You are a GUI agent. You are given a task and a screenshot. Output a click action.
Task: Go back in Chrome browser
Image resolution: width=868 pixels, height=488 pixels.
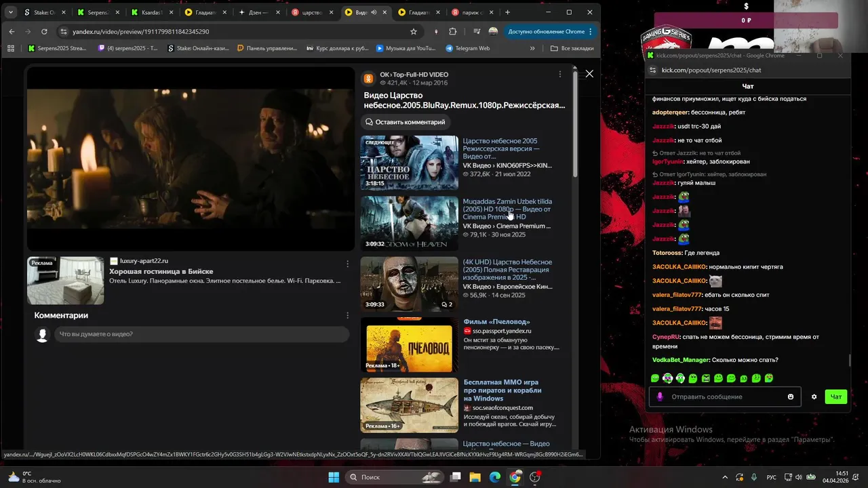(x=12, y=32)
